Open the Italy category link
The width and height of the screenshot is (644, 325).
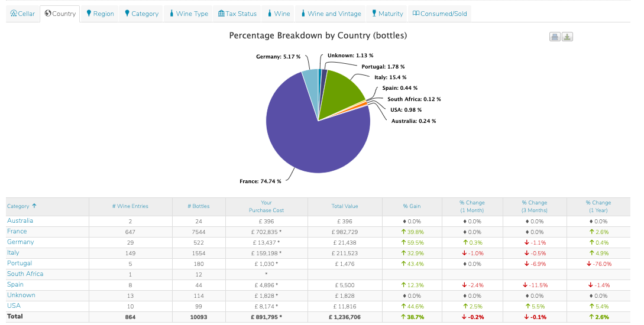click(x=13, y=253)
